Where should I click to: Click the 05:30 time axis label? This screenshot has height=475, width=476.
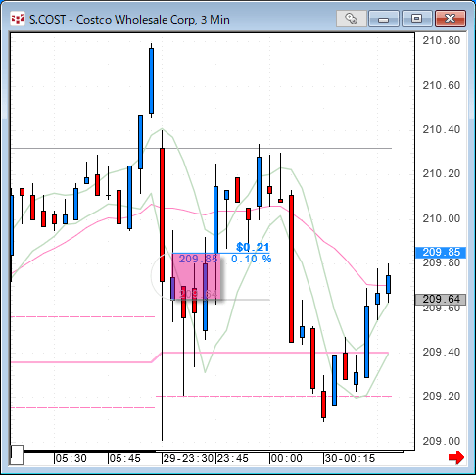click(71, 458)
